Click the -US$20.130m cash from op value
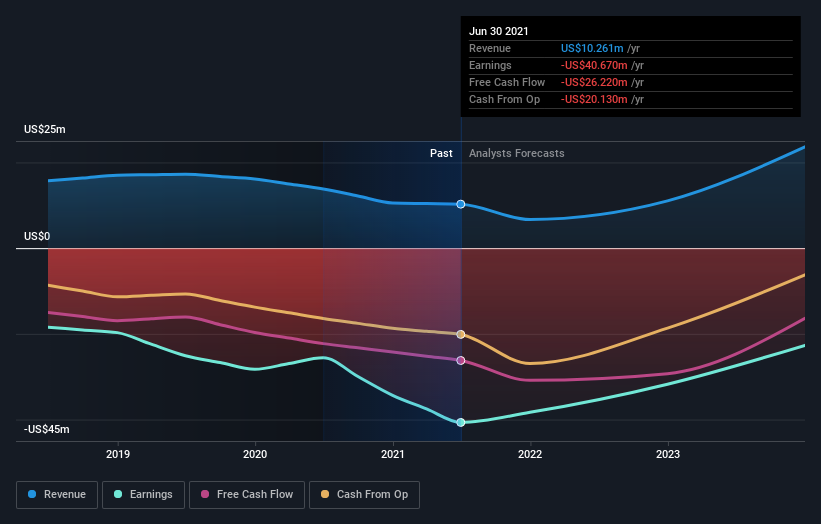 click(x=594, y=99)
